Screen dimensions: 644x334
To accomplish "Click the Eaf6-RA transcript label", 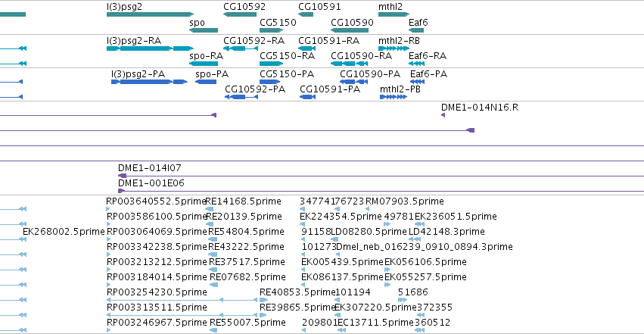I will [x=428, y=56].
